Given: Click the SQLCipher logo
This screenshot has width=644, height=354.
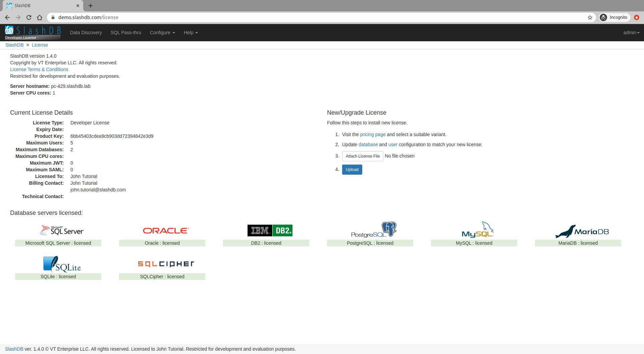Looking at the screenshot, I should (x=166, y=264).
